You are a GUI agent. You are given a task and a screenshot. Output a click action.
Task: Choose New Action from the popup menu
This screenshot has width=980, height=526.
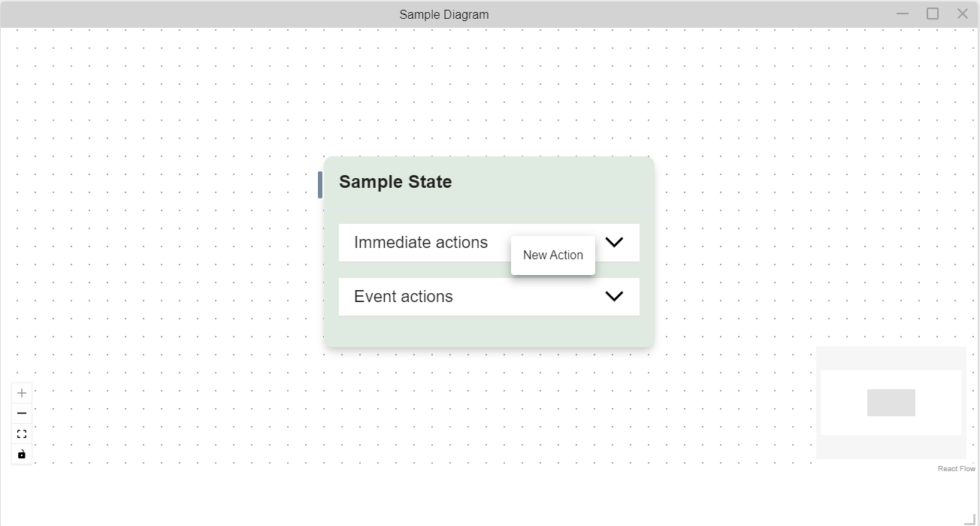click(553, 255)
